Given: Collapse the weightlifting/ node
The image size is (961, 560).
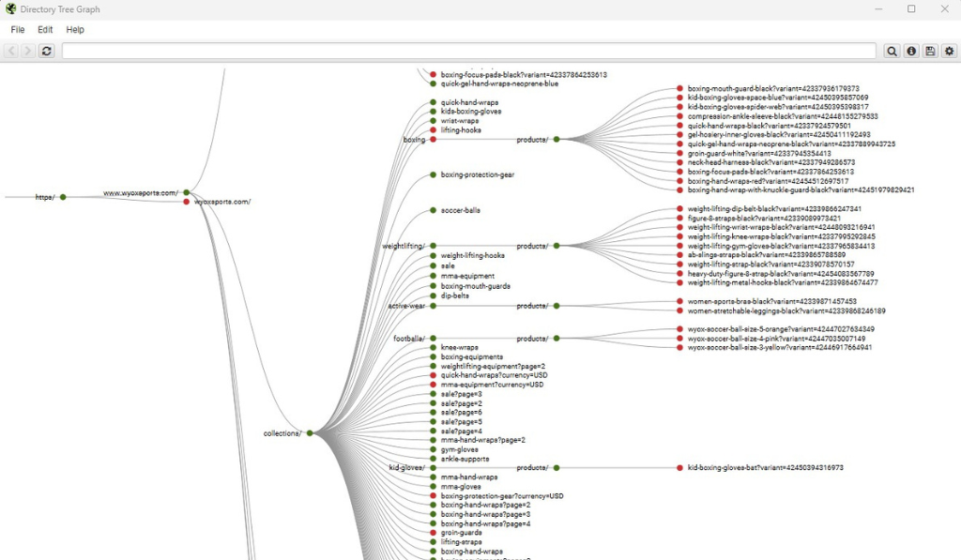Looking at the screenshot, I should (434, 246).
